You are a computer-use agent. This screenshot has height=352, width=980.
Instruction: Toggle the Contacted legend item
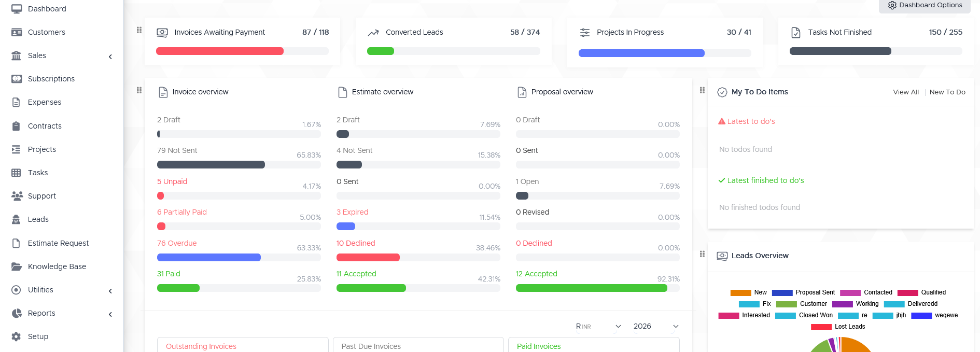click(x=866, y=292)
